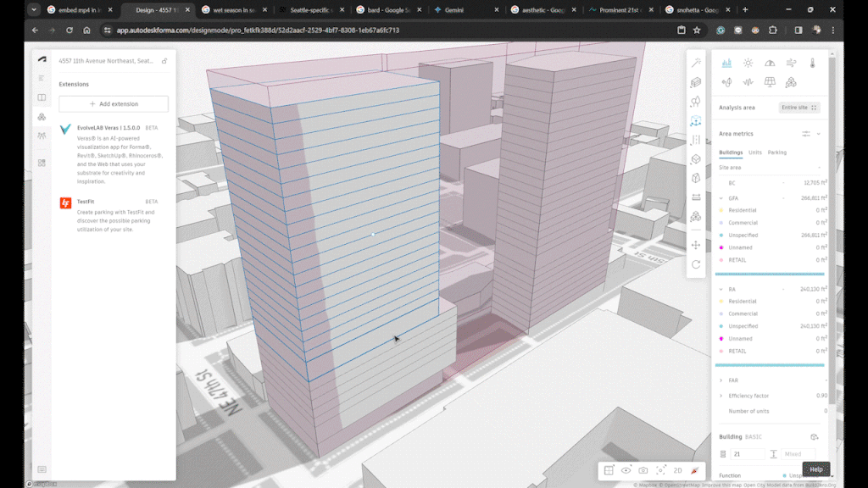Select the Wind analysis icon
This screenshot has width=868, height=488.
791,63
